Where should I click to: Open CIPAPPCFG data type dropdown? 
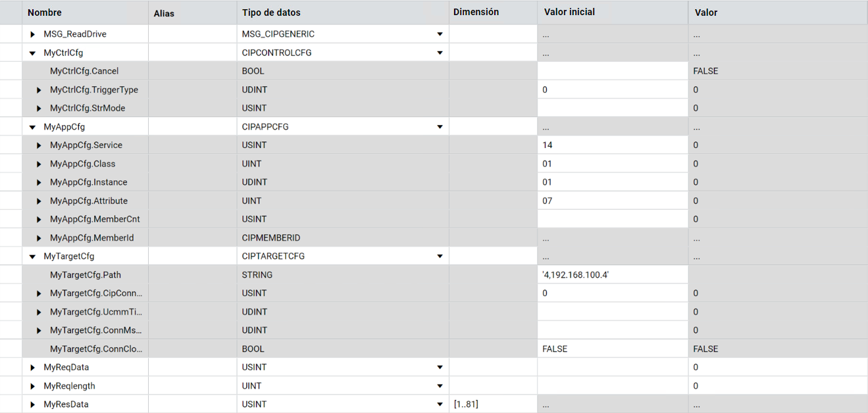[x=440, y=127]
